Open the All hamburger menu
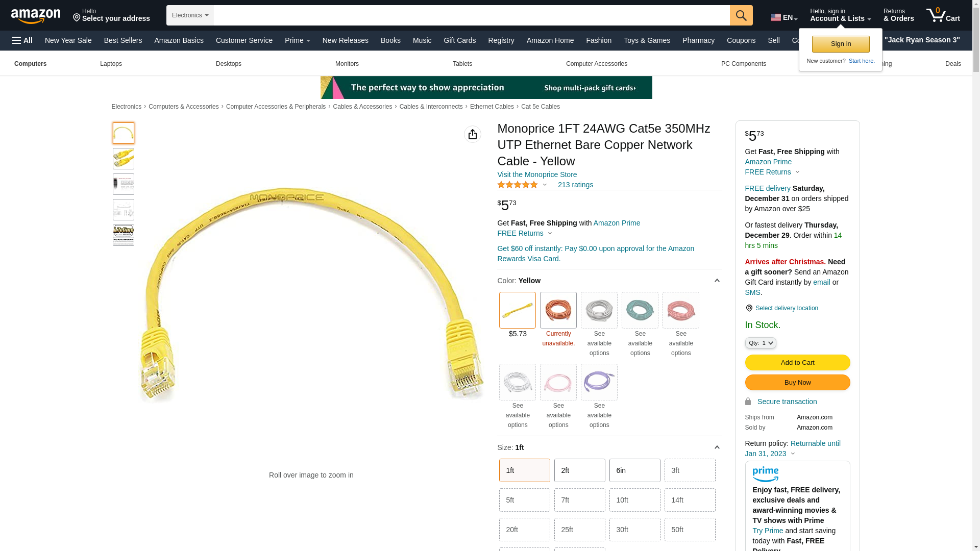Viewport: 980px width, 551px height. (x=22, y=40)
